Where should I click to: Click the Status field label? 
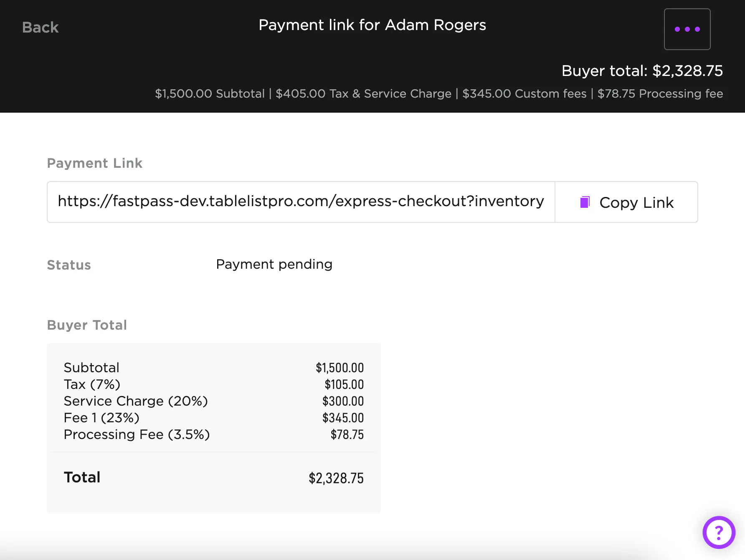tap(69, 265)
